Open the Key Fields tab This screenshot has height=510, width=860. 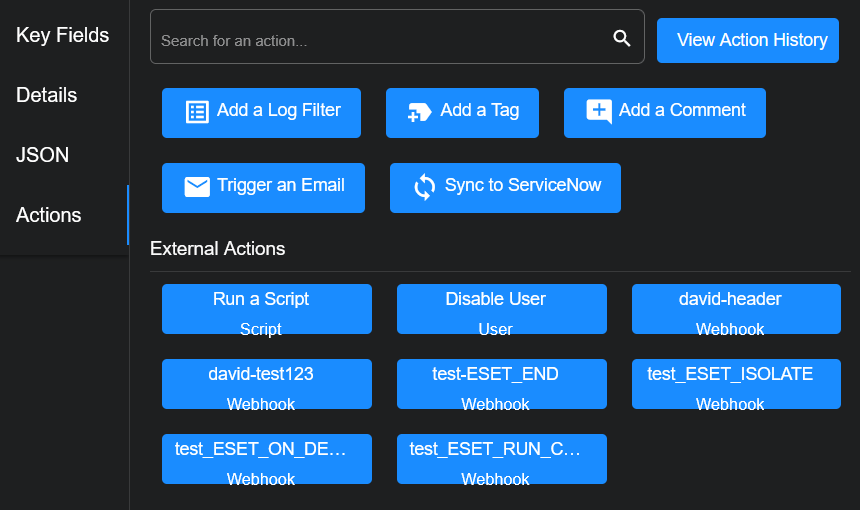62,36
